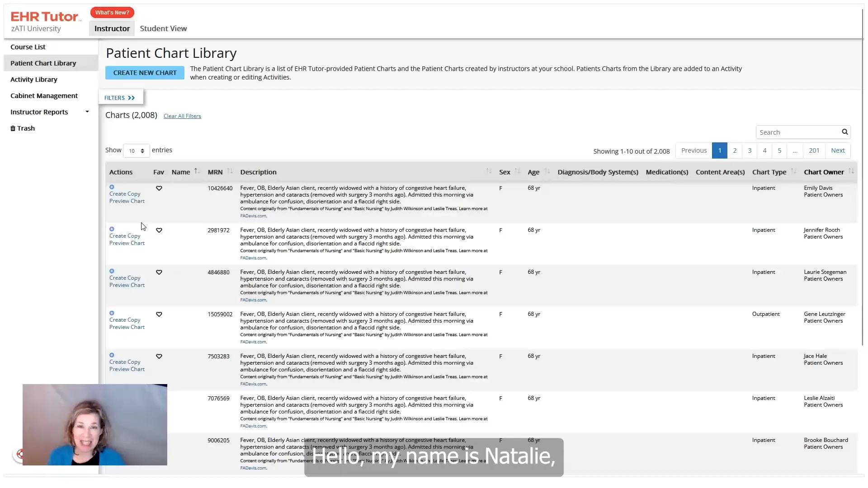Go to page 201 in pagination

(x=814, y=150)
